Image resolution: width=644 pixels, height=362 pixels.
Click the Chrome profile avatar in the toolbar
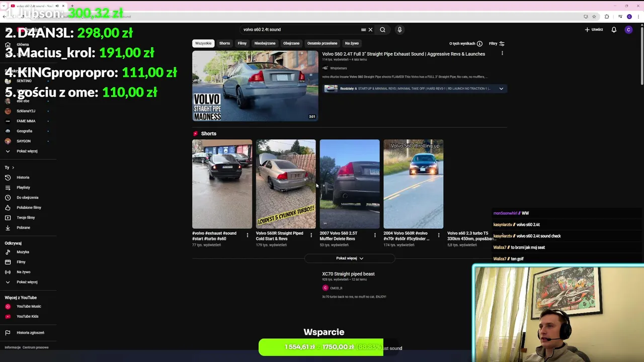[x=629, y=17]
